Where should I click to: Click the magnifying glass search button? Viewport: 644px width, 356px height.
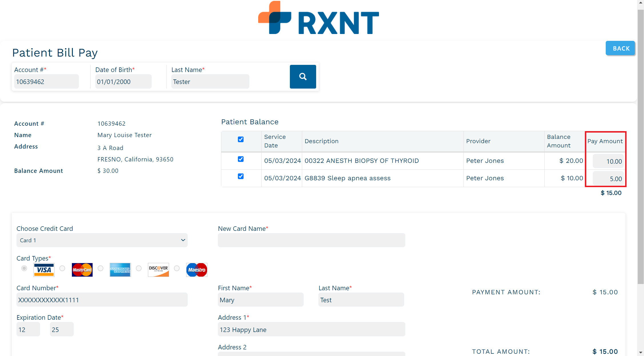tap(303, 77)
